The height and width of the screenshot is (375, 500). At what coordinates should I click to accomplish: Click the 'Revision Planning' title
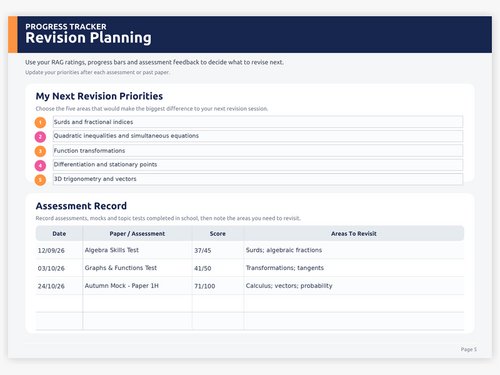(x=88, y=38)
